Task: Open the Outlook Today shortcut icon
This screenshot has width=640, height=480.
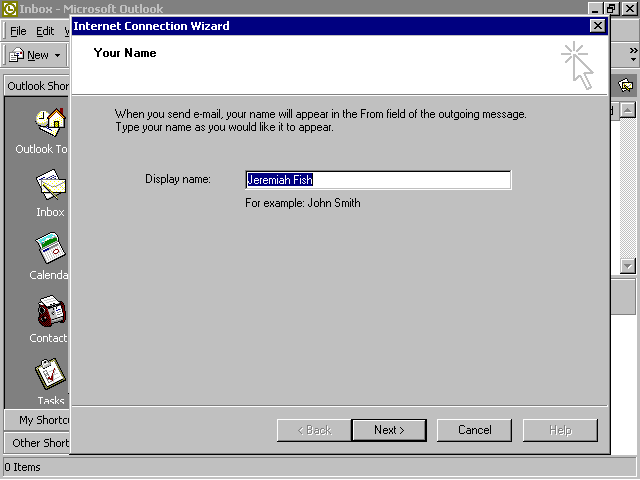Action: 51,122
